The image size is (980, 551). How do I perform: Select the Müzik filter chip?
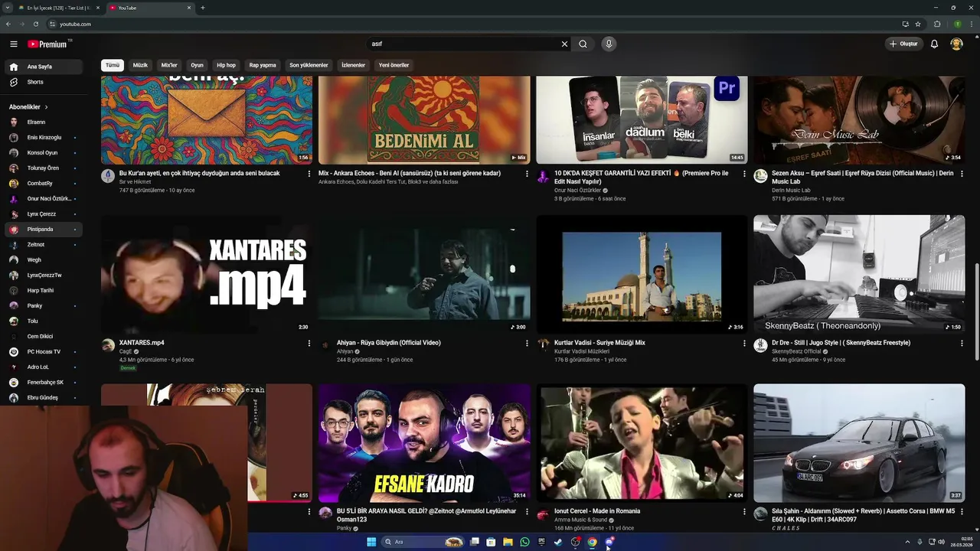[x=140, y=65]
